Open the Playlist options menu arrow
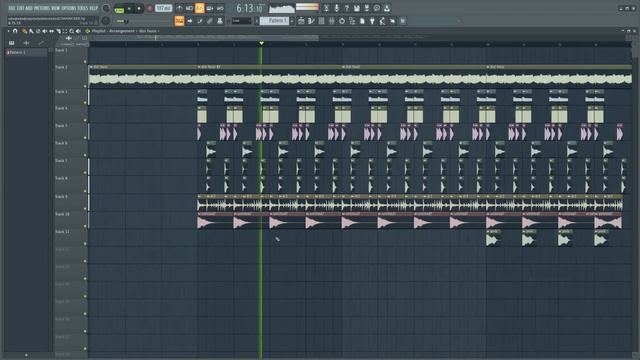The width and height of the screenshot is (640, 360). tap(9, 31)
